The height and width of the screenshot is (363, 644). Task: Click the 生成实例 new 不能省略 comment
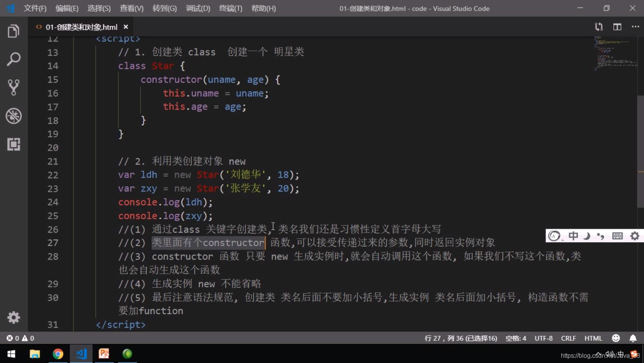[206, 284]
